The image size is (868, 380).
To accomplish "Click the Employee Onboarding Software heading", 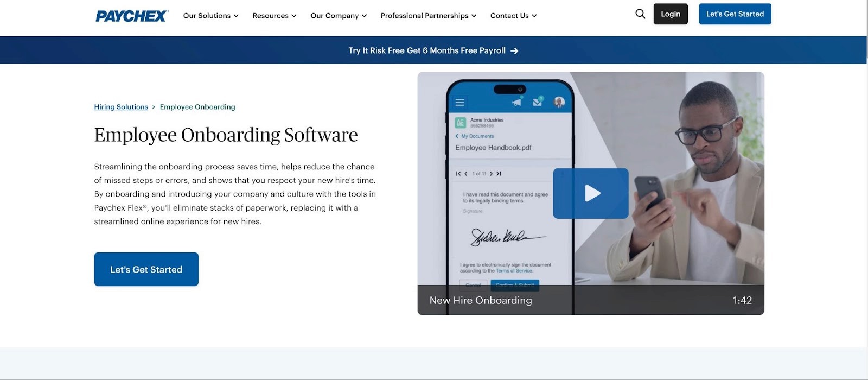I will tap(226, 135).
